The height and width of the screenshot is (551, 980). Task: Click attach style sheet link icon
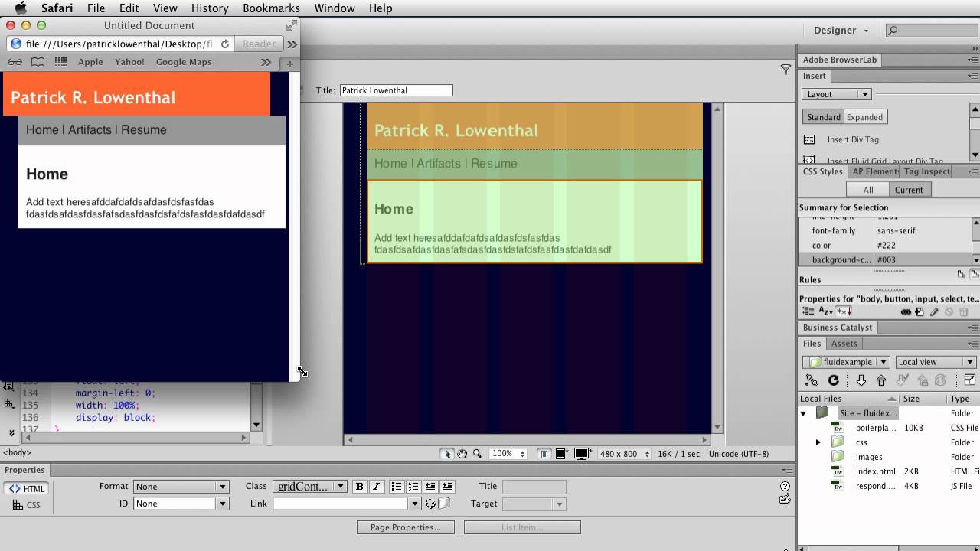point(906,311)
